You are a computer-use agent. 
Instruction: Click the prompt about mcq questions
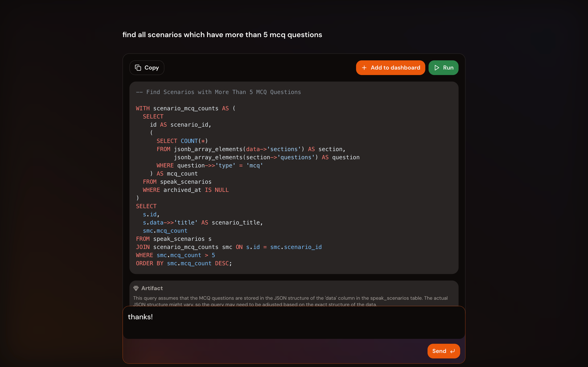pyautogui.click(x=222, y=35)
